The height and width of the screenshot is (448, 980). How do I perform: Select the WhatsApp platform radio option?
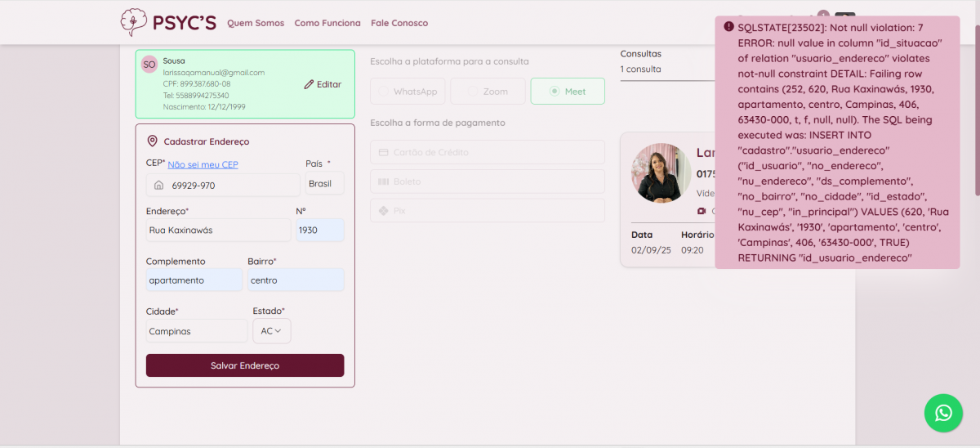(408, 92)
